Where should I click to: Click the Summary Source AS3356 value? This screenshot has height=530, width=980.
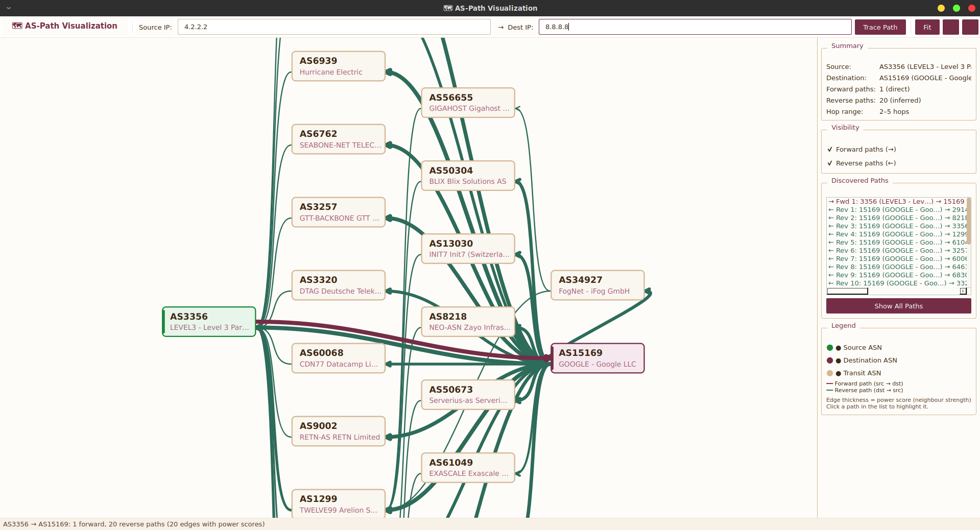coord(925,67)
